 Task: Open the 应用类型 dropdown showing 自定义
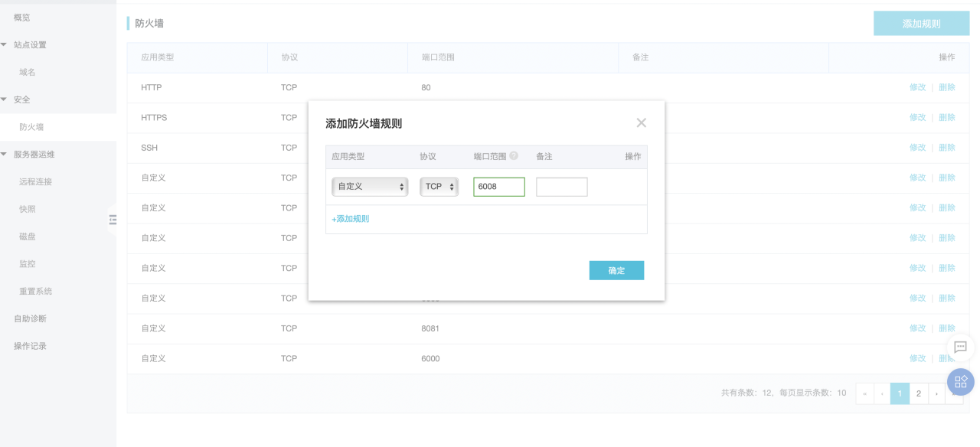370,187
